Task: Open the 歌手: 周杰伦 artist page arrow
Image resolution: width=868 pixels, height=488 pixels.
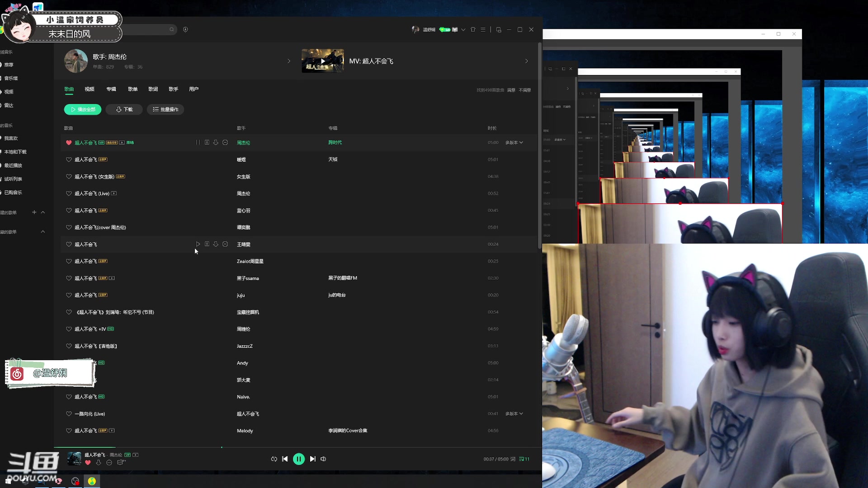Action: pos(289,61)
